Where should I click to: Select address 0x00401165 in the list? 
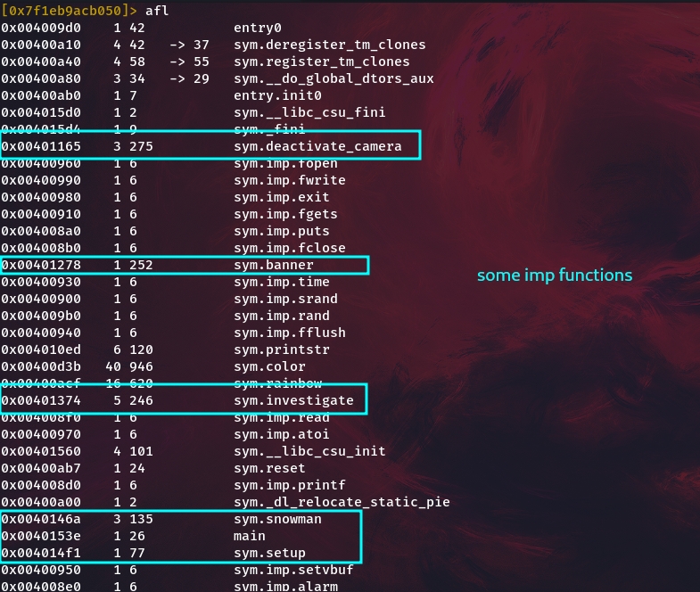pos(41,146)
